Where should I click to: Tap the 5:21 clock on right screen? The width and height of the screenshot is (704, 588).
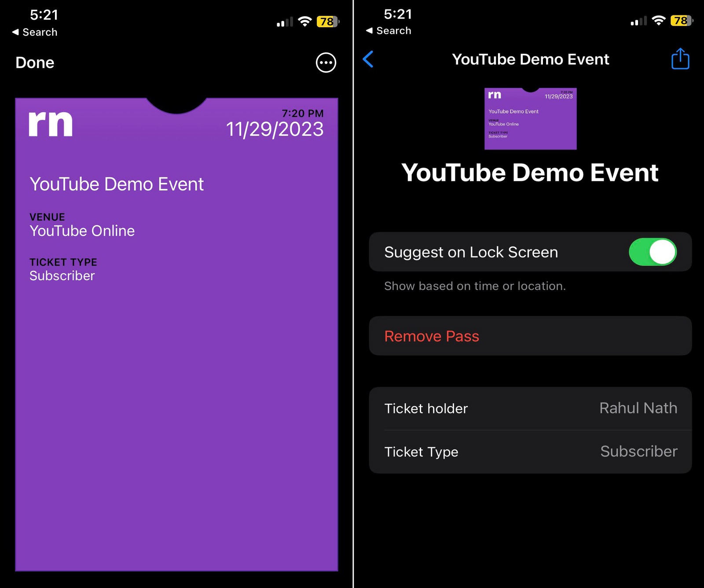click(x=398, y=14)
